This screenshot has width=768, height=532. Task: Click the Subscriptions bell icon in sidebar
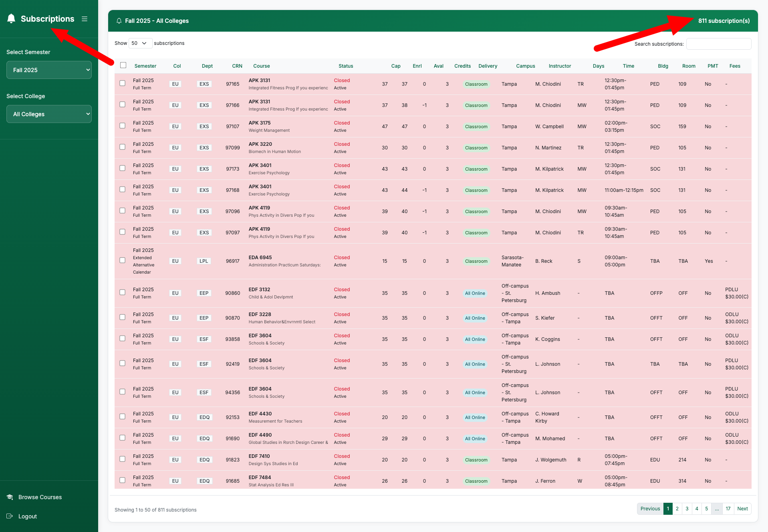tap(11, 18)
